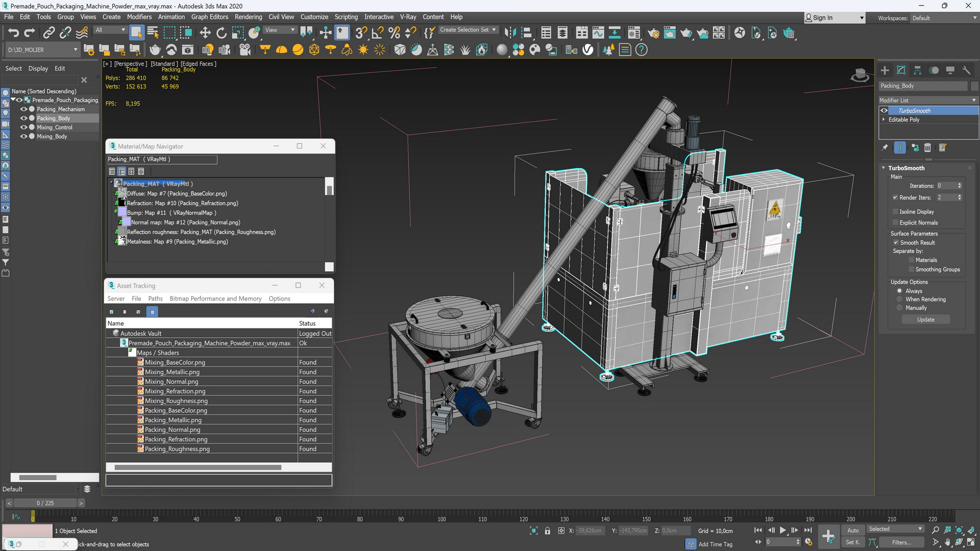Collapse the TurboSmooth rollout
The width and height of the screenshot is (980, 551).
pyautogui.click(x=884, y=168)
